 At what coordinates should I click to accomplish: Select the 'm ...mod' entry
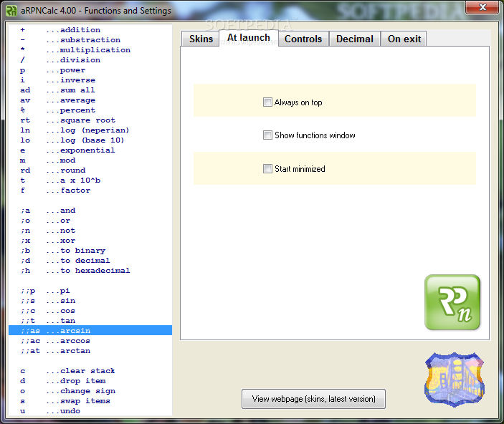click(x=90, y=160)
